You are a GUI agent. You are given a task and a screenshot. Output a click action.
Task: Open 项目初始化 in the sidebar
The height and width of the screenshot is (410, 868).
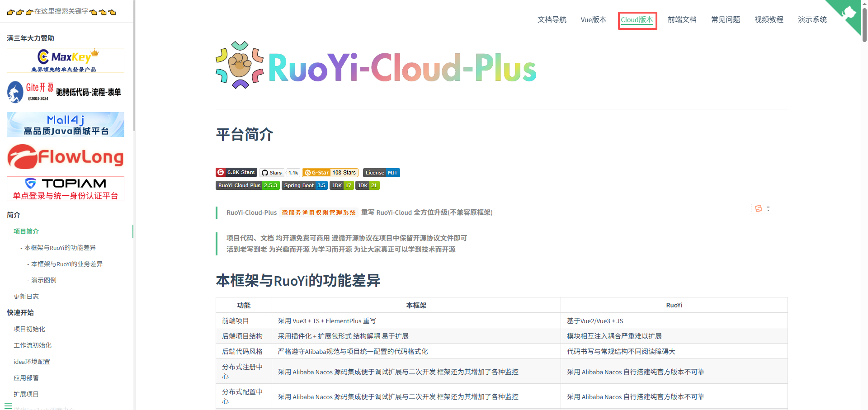(x=29, y=329)
